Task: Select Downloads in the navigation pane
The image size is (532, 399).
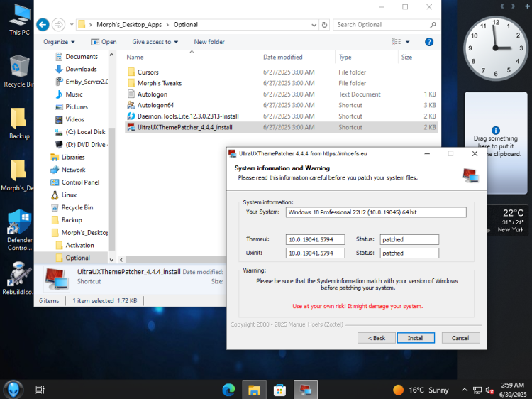Action: tap(77, 69)
